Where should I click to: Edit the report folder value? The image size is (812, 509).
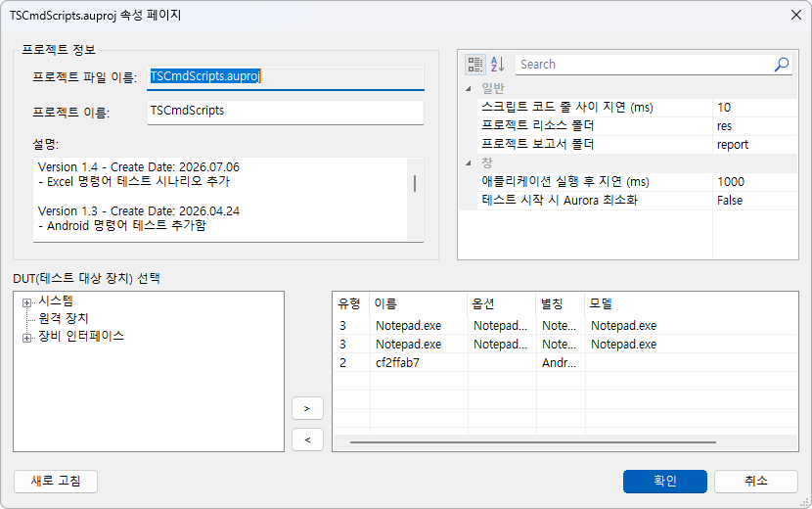pos(754,145)
